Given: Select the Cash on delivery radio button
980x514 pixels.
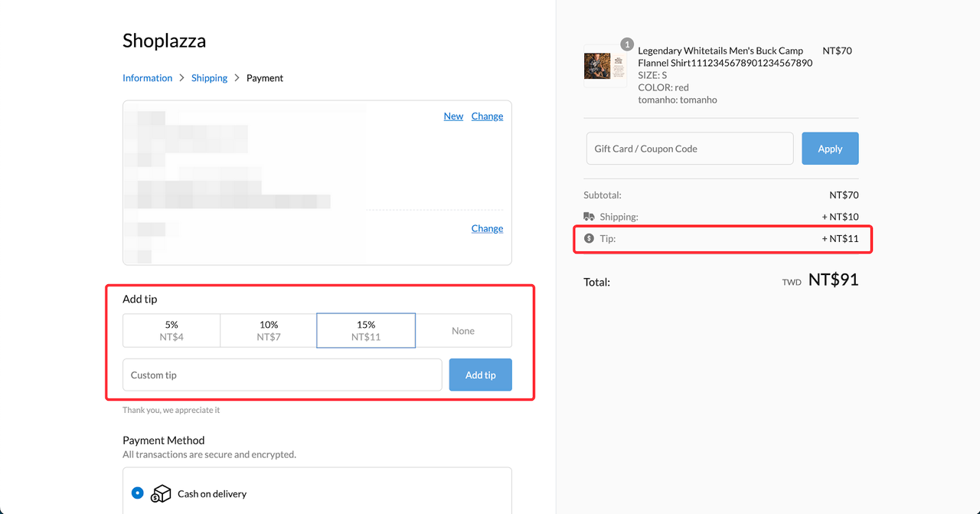Looking at the screenshot, I should 137,493.
